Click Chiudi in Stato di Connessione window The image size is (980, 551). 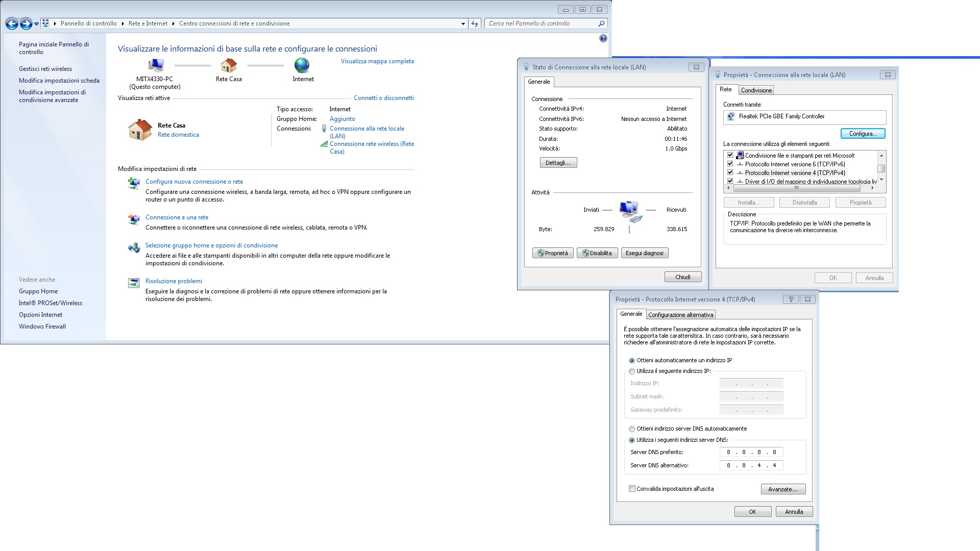(683, 277)
